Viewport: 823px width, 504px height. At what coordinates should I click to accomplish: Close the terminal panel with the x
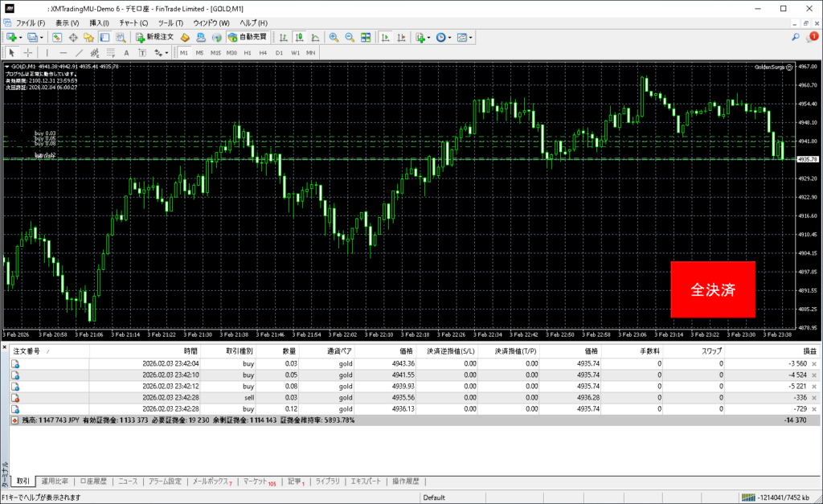click(5, 346)
